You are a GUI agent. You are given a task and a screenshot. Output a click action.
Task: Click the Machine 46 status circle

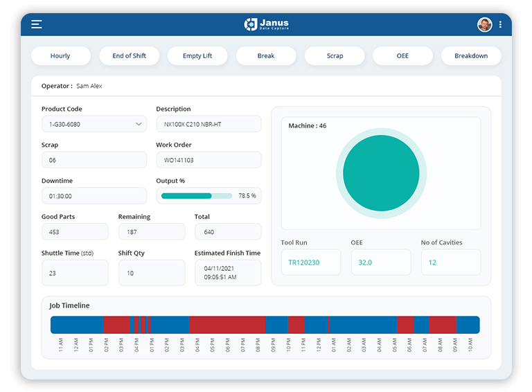[x=381, y=173]
